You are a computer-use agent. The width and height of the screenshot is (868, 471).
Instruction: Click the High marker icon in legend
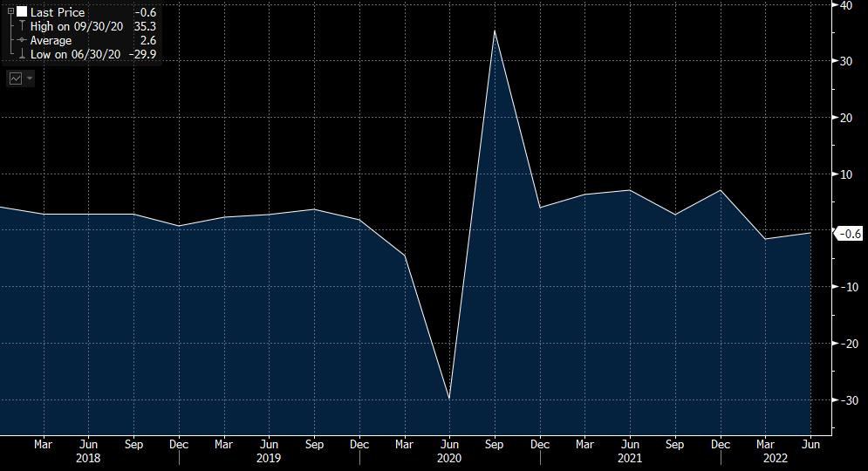point(22,26)
